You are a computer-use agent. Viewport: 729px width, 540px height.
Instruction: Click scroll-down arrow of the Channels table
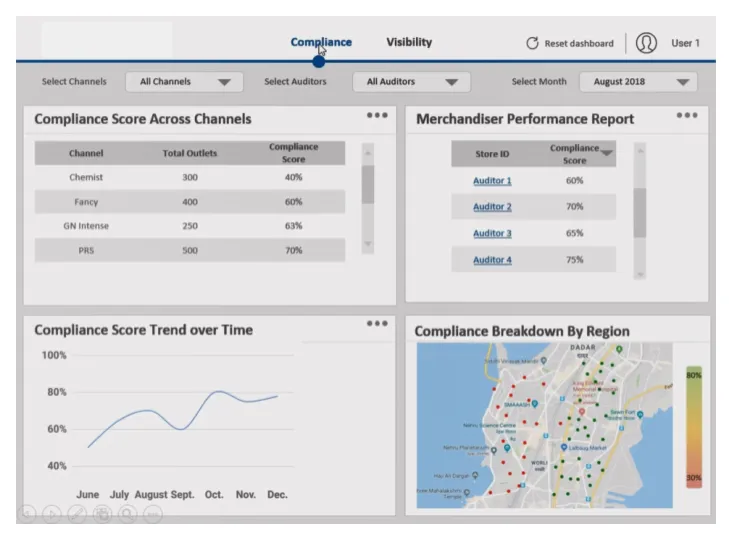pyautogui.click(x=368, y=244)
